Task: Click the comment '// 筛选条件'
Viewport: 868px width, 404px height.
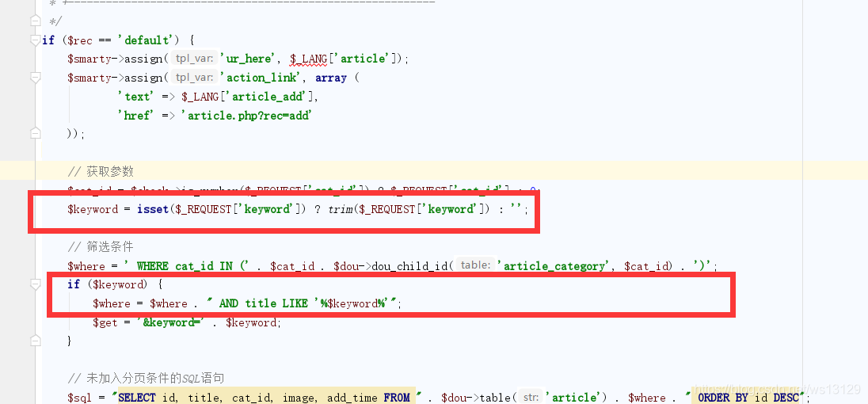Action: click(101, 247)
